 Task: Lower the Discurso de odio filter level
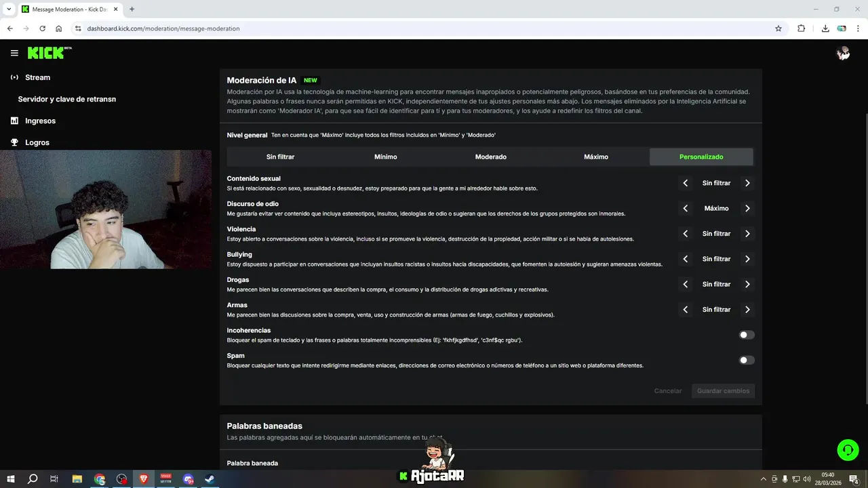point(686,208)
